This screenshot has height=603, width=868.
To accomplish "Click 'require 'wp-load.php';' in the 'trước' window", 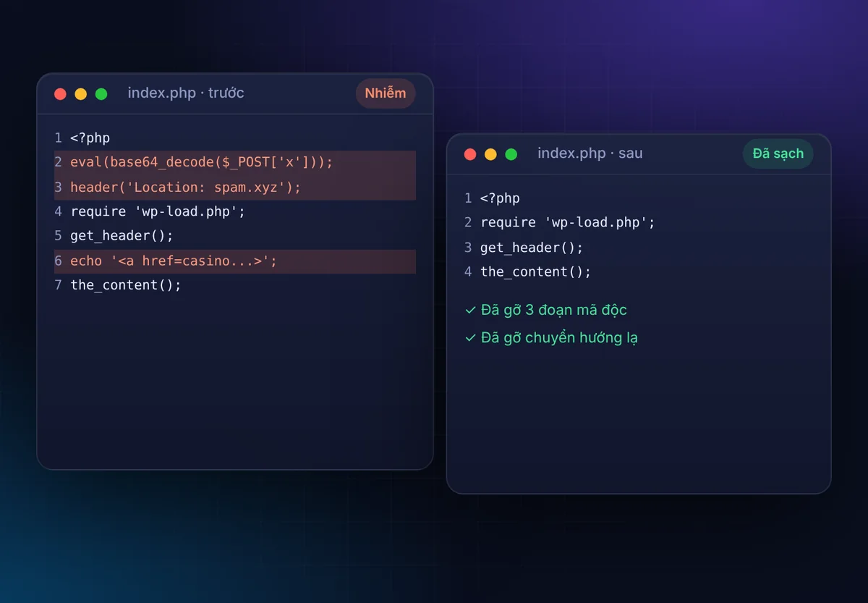I will click(x=158, y=212).
